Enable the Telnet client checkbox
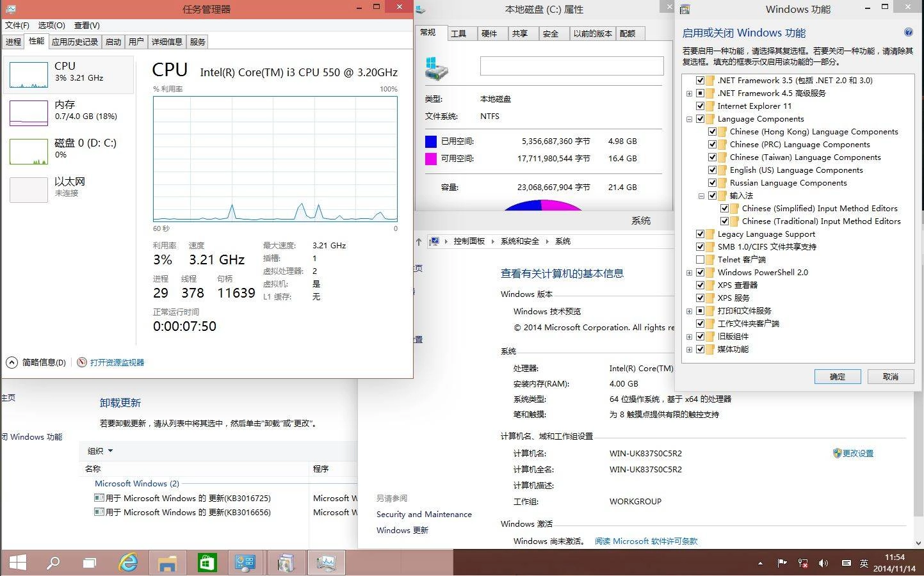This screenshot has height=576, width=924. point(700,259)
